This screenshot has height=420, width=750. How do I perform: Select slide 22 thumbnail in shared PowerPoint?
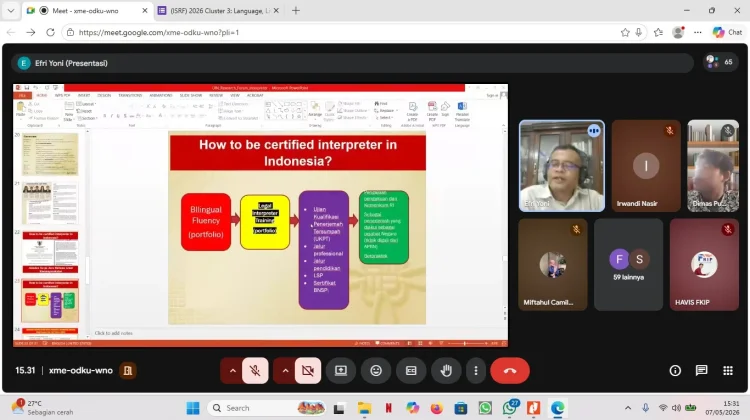(x=50, y=252)
